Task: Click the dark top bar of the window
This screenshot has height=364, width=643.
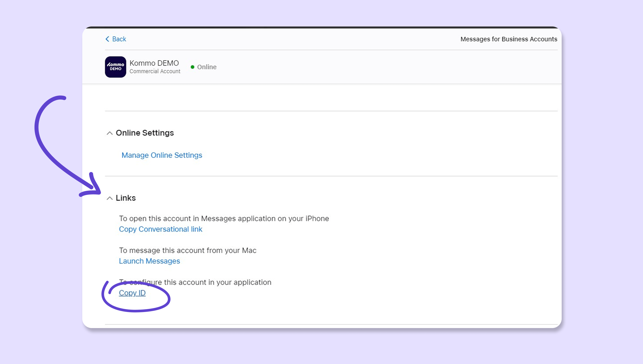Action: coord(321,27)
